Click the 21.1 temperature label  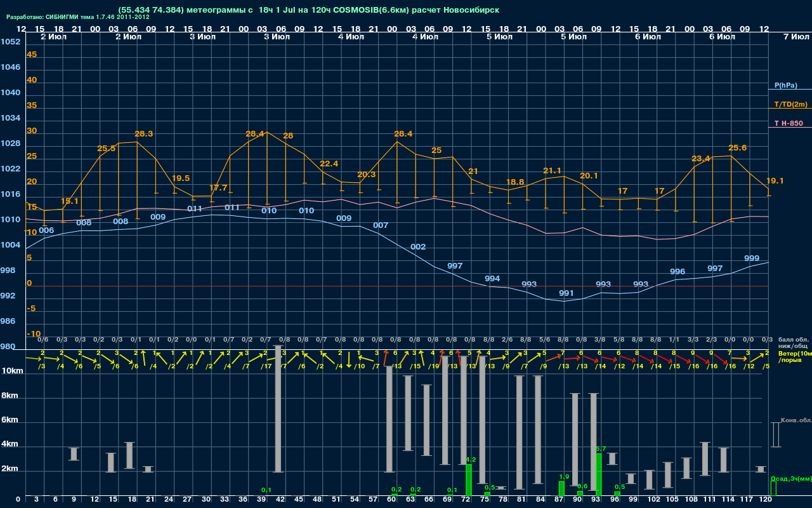point(553,171)
